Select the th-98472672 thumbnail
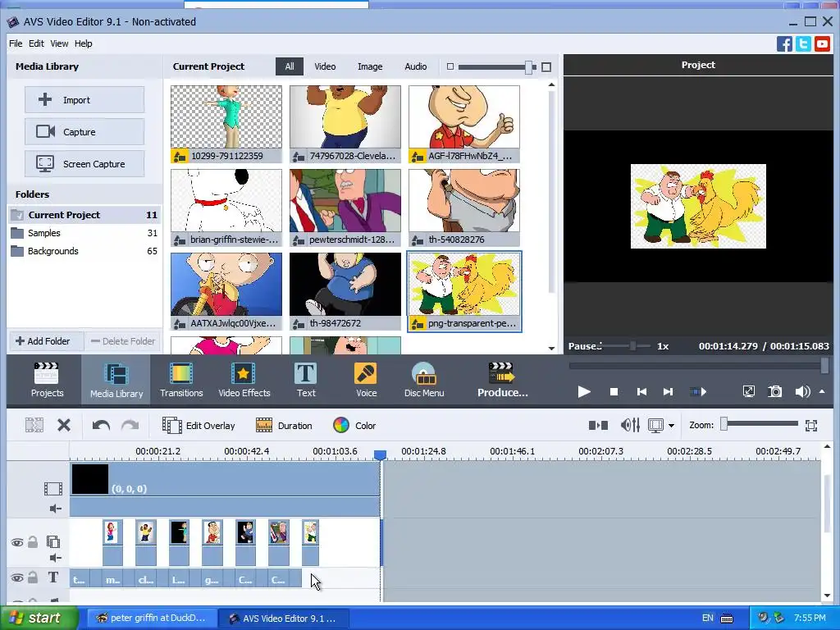 (345, 291)
